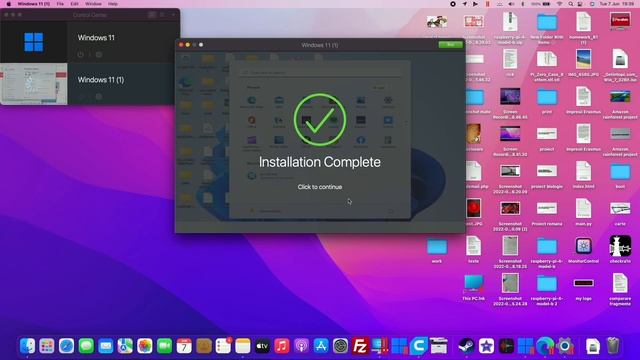
Task: Click the power icon under Windows 11
Action: pos(80,54)
